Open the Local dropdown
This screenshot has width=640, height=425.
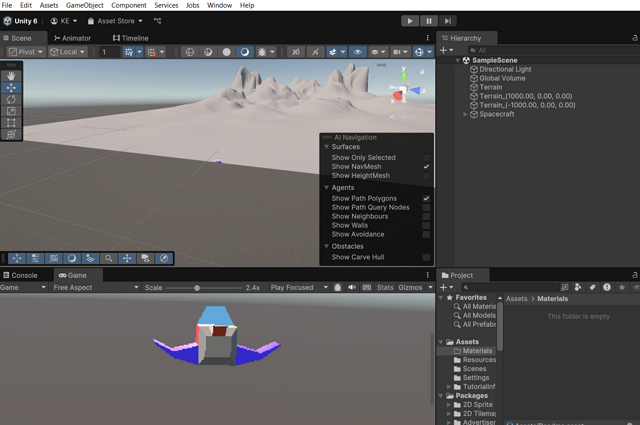click(x=67, y=52)
